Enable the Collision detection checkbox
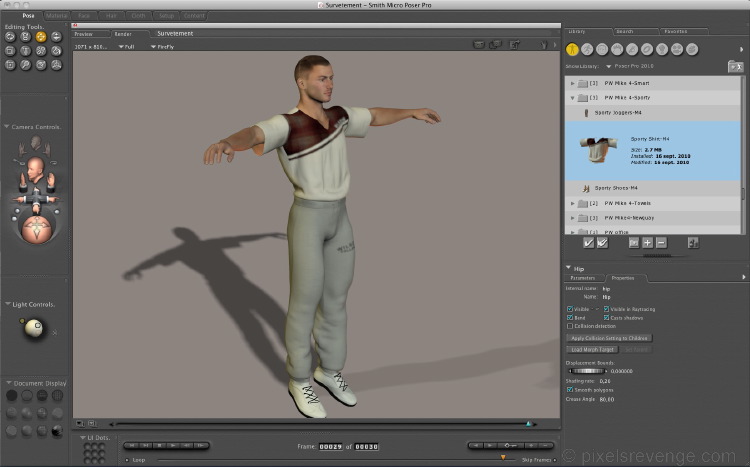 click(570, 326)
